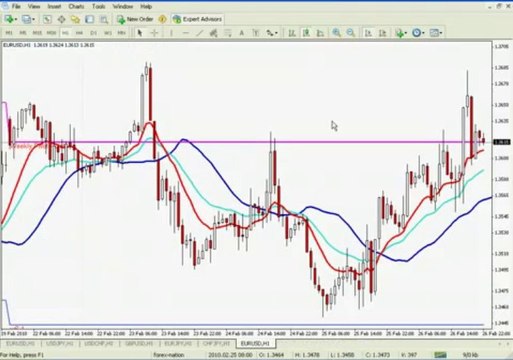The height and width of the screenshot is (360, 513).
Task: Open the Tools menu
Action: click(98, 6)
